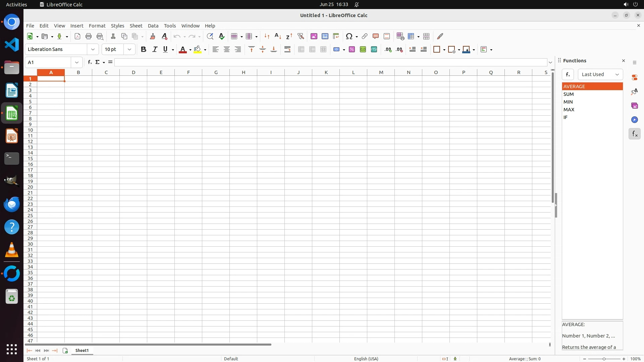Open the Data menu
Viewport: 644px width, 362px height.
pos(153,26)
